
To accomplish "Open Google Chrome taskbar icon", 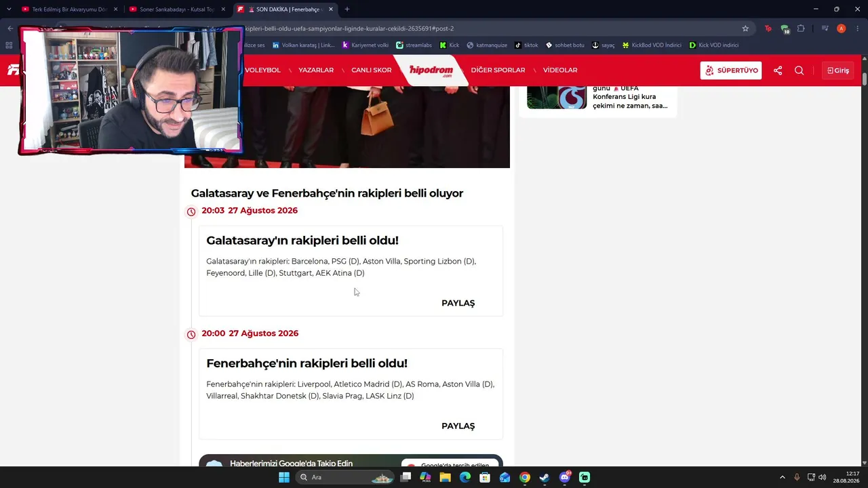I will (x=525, y=477).
